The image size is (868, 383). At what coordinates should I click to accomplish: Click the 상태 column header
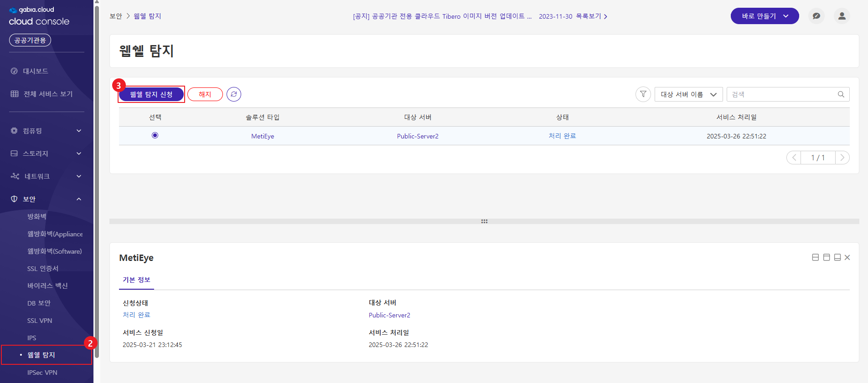tap(562, 117)
